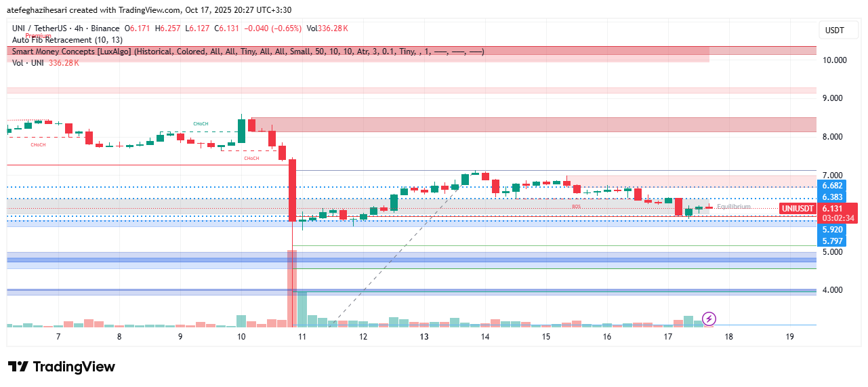Click the 6.682 blue price level label

(831, 186)
